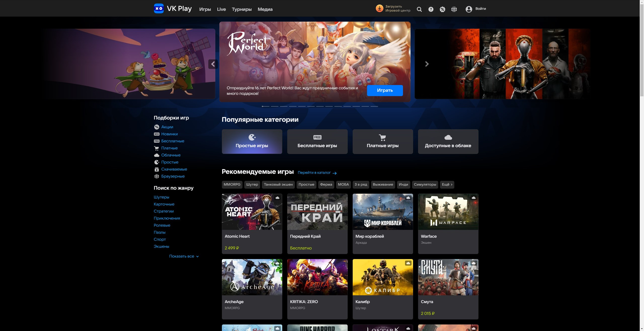Open the Игры menu in header
Viewport: 644px width, 331px height.
point(205,9)
